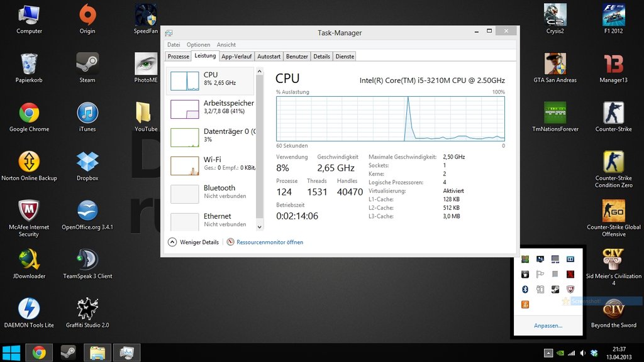Image resolution: width=644 pixels, height=362 pixels.
Task: Click the Steam icon in tray overflow
Action: pos(555,290)
